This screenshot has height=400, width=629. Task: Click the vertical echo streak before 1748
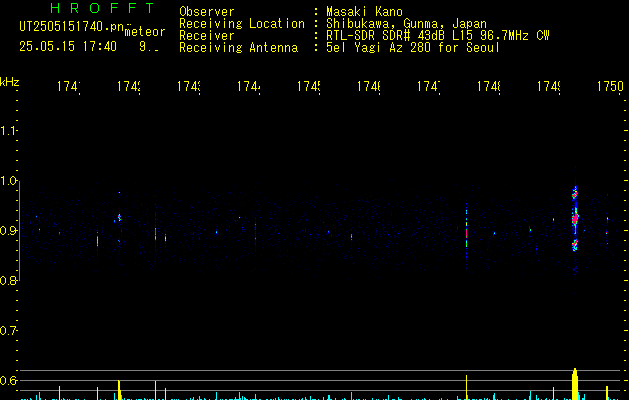467,235
